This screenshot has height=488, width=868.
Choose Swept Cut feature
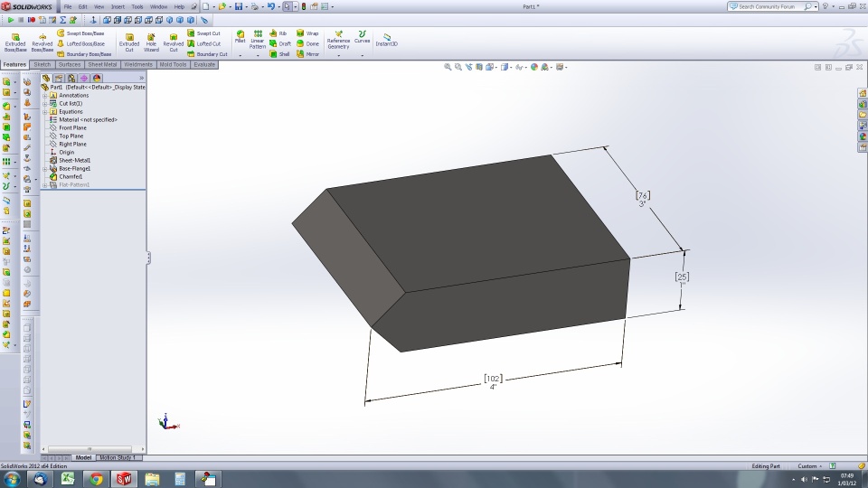(203, 33)
